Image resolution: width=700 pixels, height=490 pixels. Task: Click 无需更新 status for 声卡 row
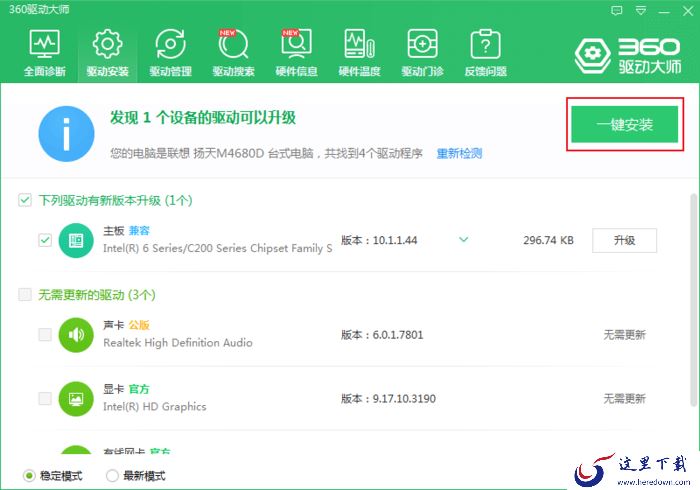tap(624, 335)
